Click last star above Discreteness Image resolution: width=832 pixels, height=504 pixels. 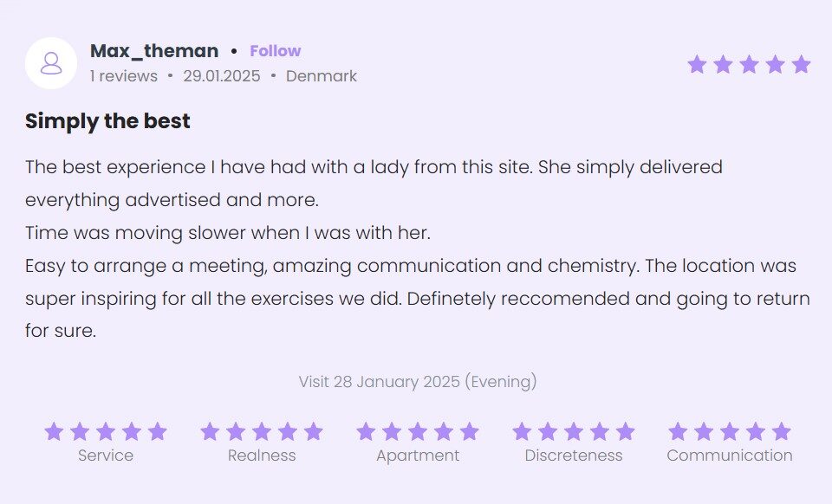coord(625,431)
